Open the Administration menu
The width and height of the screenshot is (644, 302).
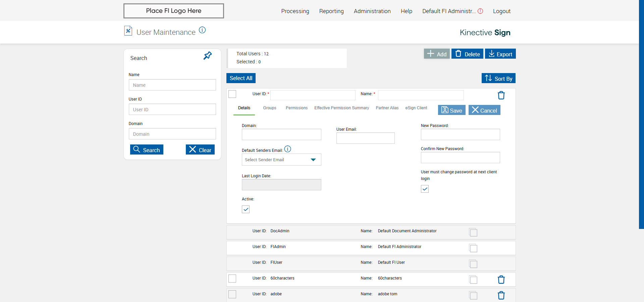pos(372,11)
